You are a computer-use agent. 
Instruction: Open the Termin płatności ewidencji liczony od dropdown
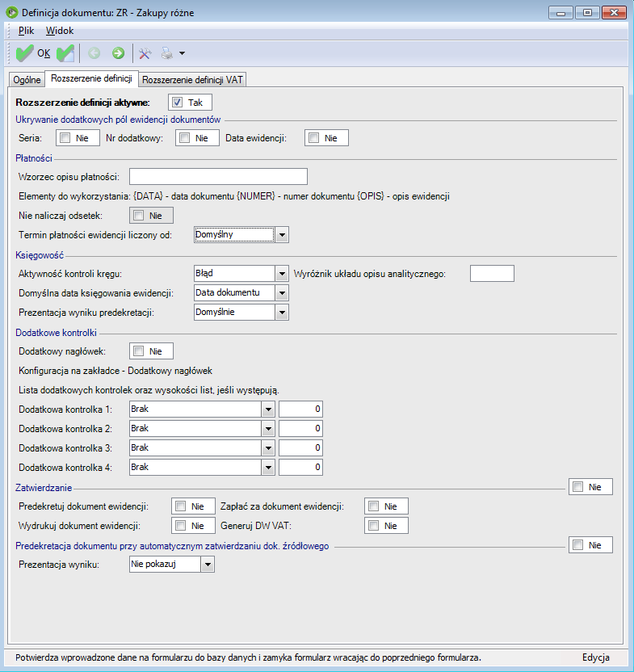tap(282, 235)
